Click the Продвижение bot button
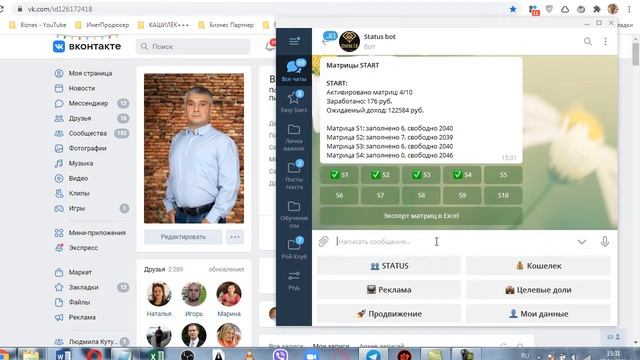Image resolution: width=640 pixels, height=360 pixels. 389,314
